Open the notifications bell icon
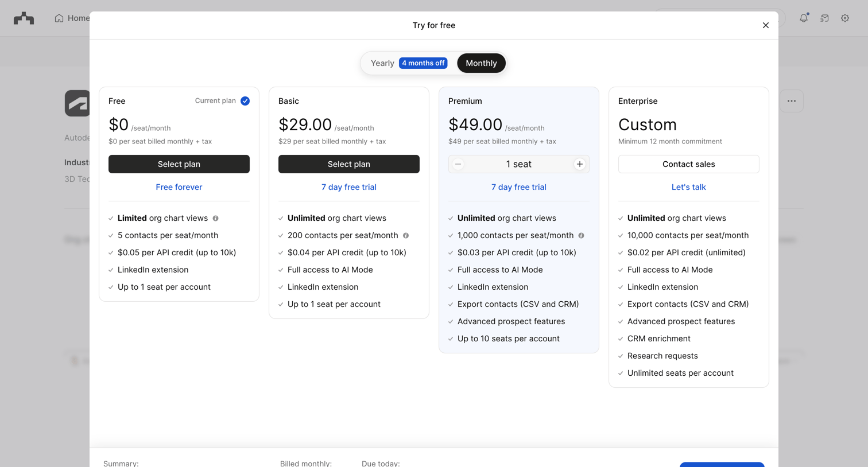 pyautogui.click(x=804, y=18)
